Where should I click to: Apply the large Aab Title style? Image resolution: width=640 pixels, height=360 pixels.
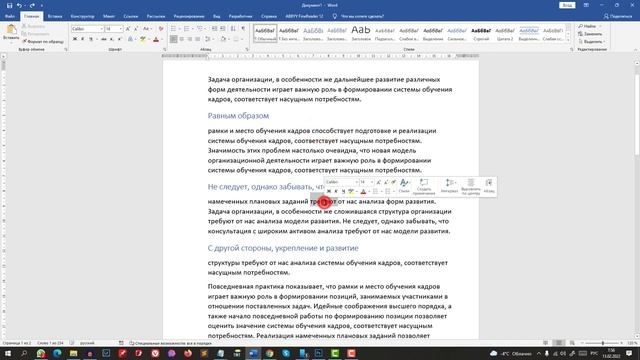pos(361,33)
